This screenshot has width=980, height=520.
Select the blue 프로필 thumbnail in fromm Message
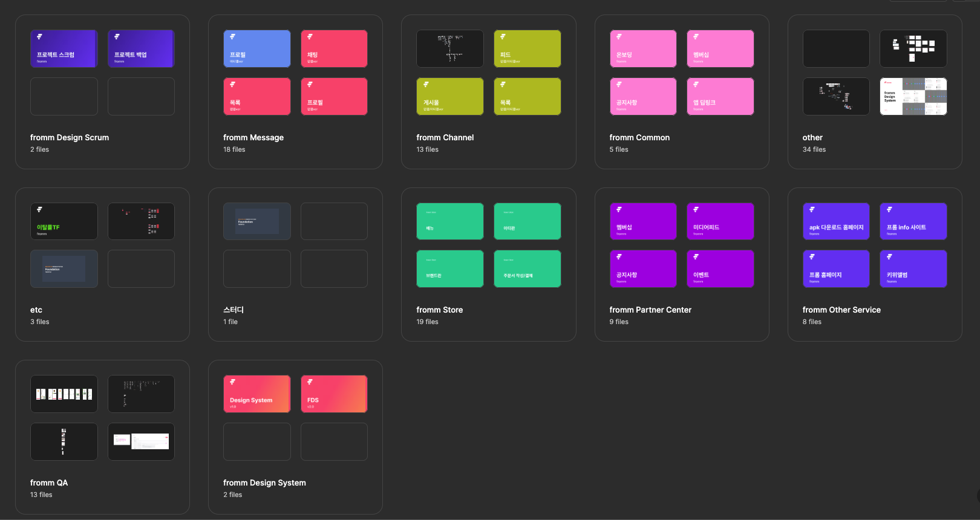click(257, 49)
